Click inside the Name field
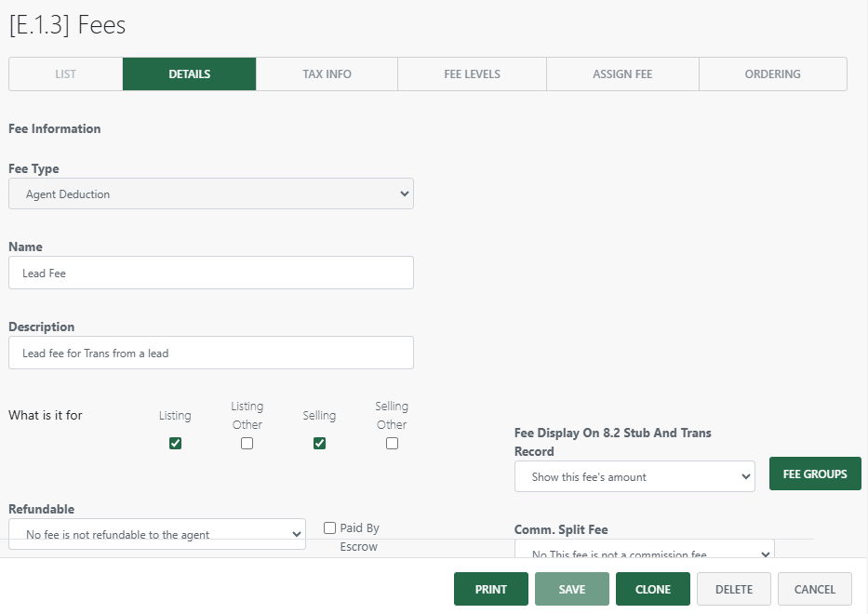The image size is (868, 614). [x=210, y=273]
